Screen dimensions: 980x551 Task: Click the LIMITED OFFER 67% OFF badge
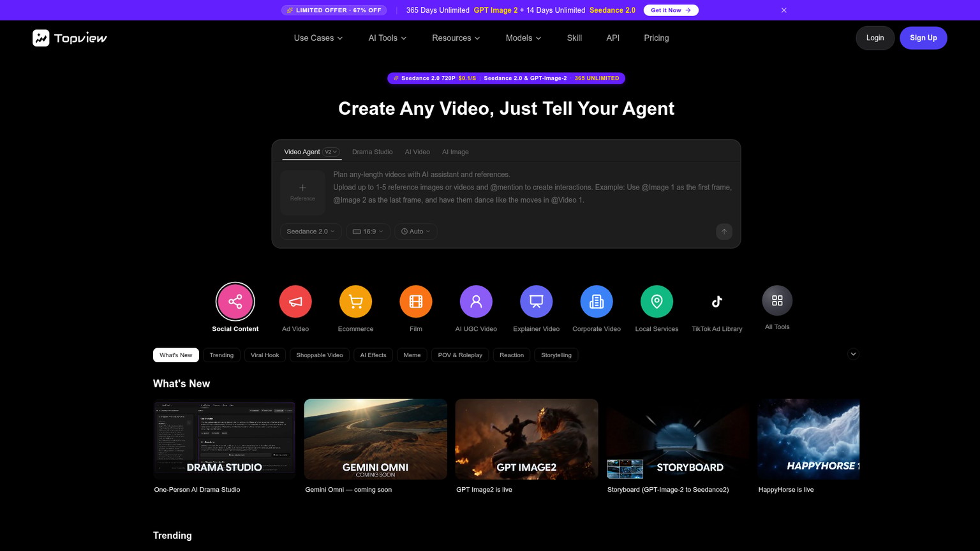tap(334, 10)
